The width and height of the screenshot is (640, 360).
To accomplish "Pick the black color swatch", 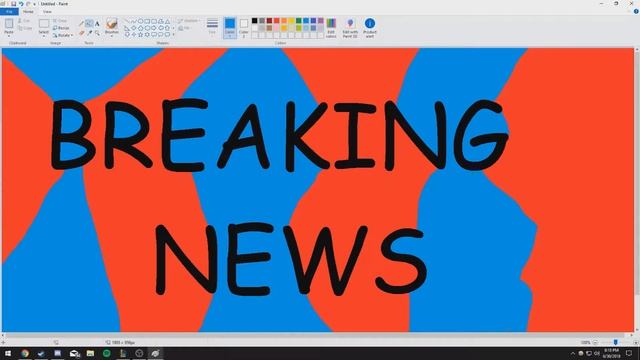I will pyautogui.click(x=254, y=20).
